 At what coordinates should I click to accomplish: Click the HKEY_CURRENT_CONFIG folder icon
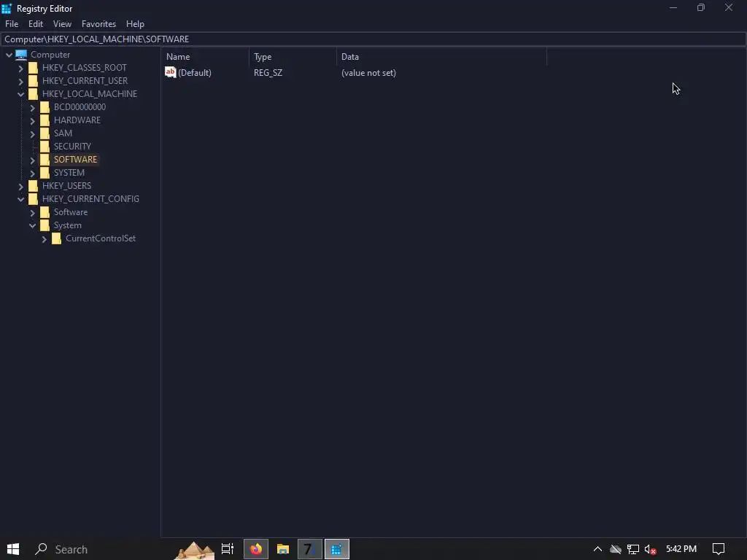pyautogui.click(x=33, y=199)
